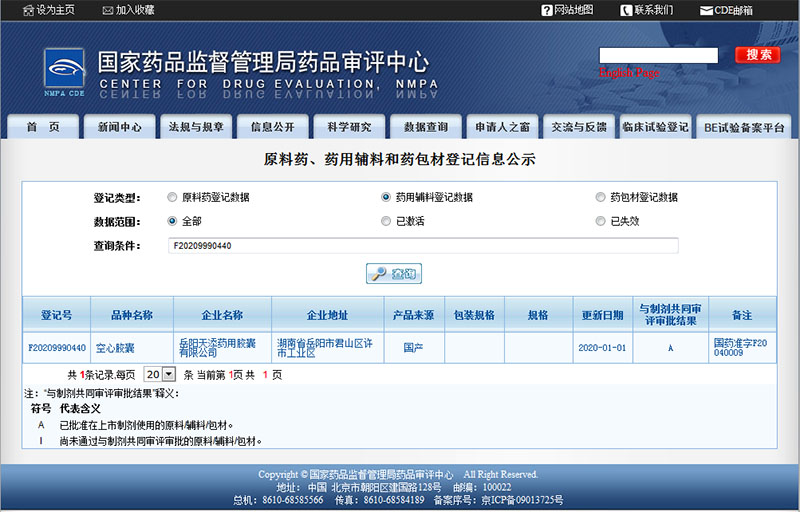Choose 已失效 data range option
This screenshot has height=512, width=800.
point(601,221)
